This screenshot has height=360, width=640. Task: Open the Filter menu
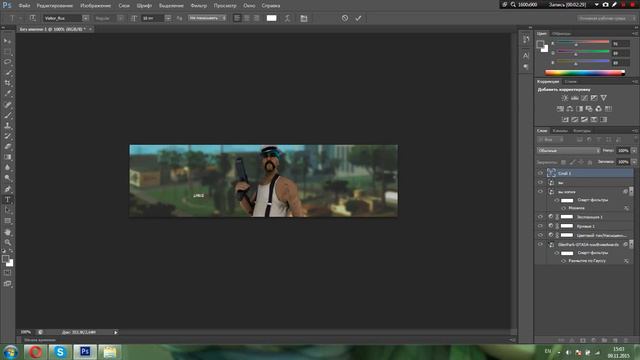(199, 6)
